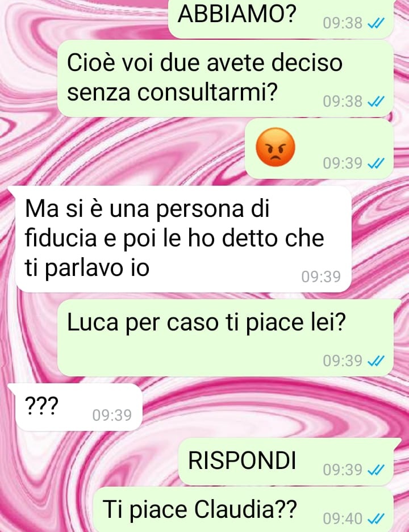Tap 09:39 timestamp on RISPONDI message
This screenshot has height=532, width=409.
pyautogui.click(x=343, y=470)
